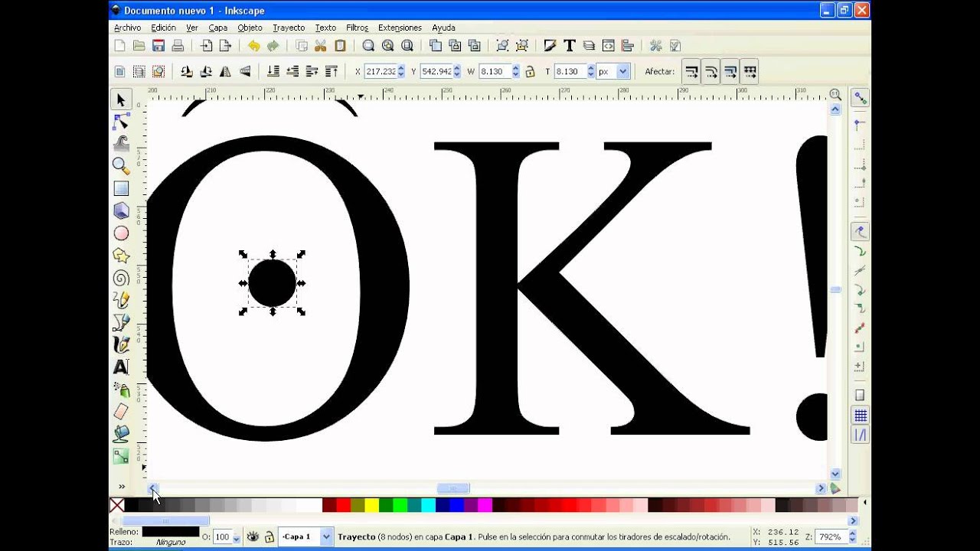Select the Connector tool
Viewport: 980px width, 551px height.
click(x=121, y=456)
